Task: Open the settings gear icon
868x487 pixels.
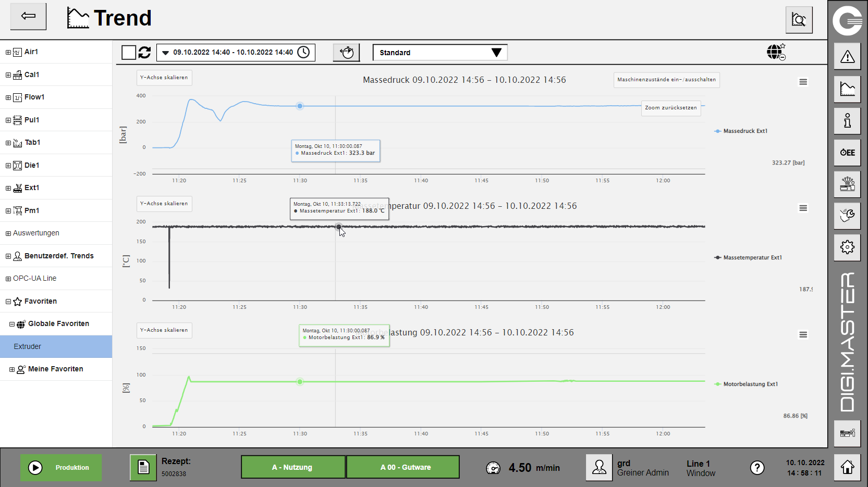Action: [x=847, y=247]
